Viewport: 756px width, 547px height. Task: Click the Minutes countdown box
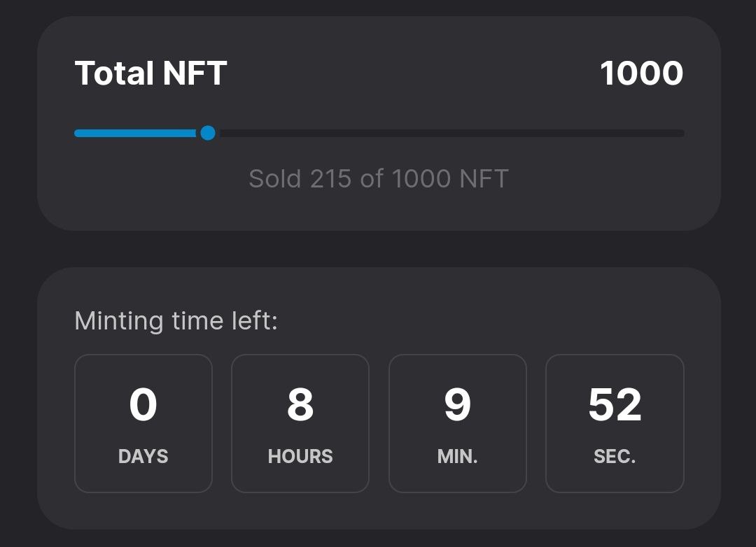click(457, 423)
